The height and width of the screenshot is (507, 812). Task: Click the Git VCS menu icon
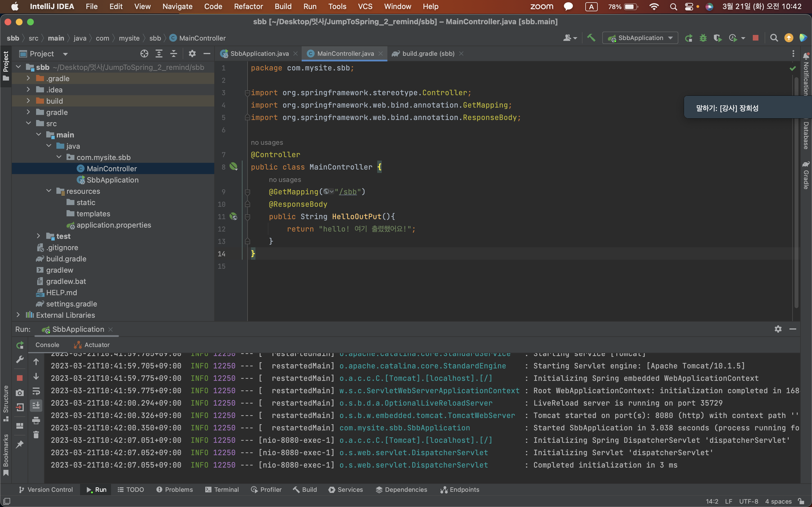pyautogui.click(x=364, y=6)
